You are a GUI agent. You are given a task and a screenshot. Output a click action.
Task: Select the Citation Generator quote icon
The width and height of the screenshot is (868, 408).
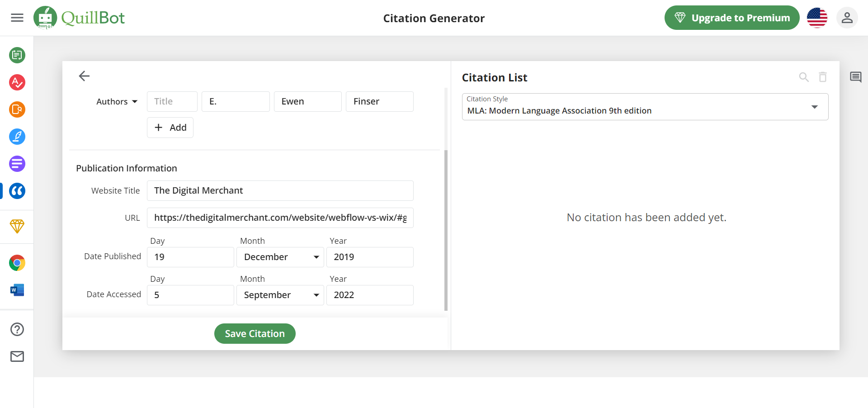tap(17, 191)
